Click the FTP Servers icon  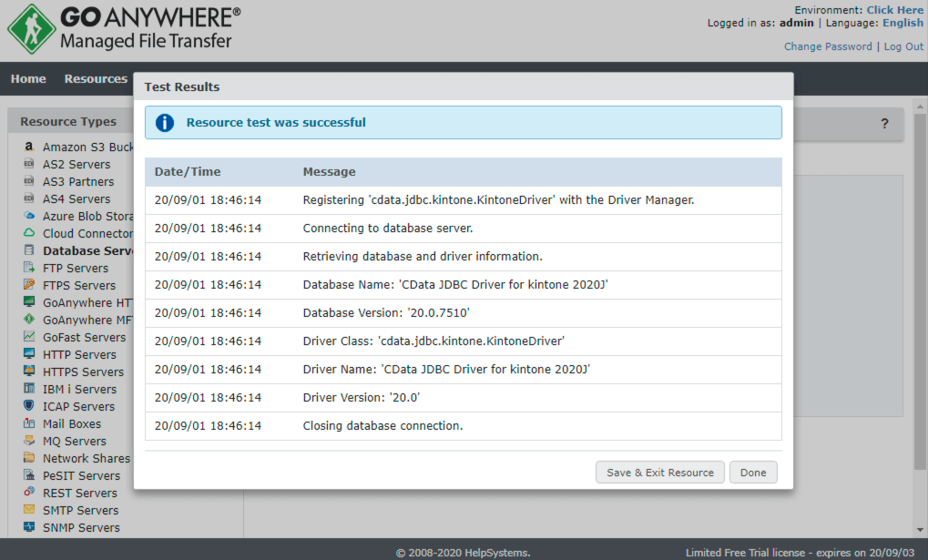[x=29, y=267]
